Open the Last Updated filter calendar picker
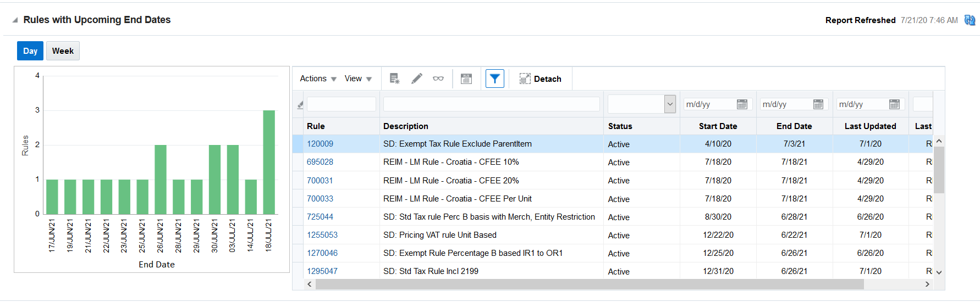 pyautogui.click(x=895, y=104)
